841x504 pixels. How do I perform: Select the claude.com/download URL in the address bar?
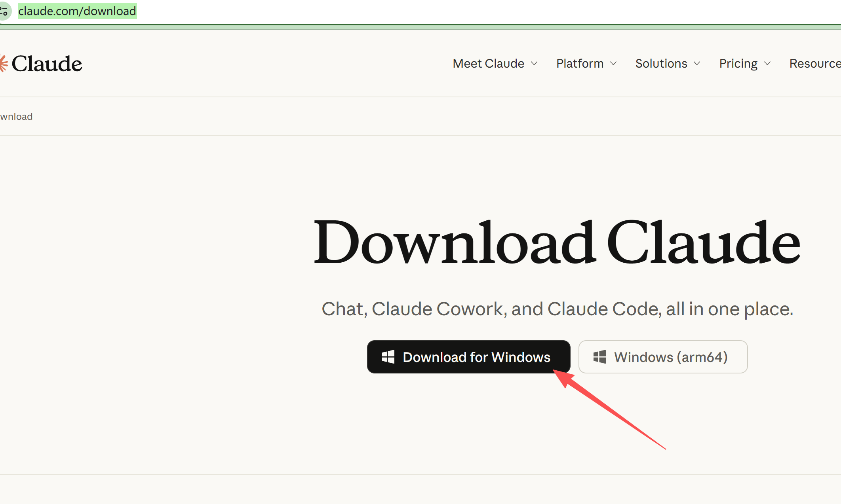[77, 11]
